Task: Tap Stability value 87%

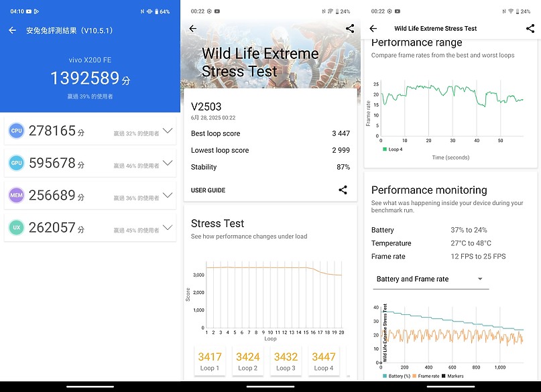Action: click(x=343, y=167)
